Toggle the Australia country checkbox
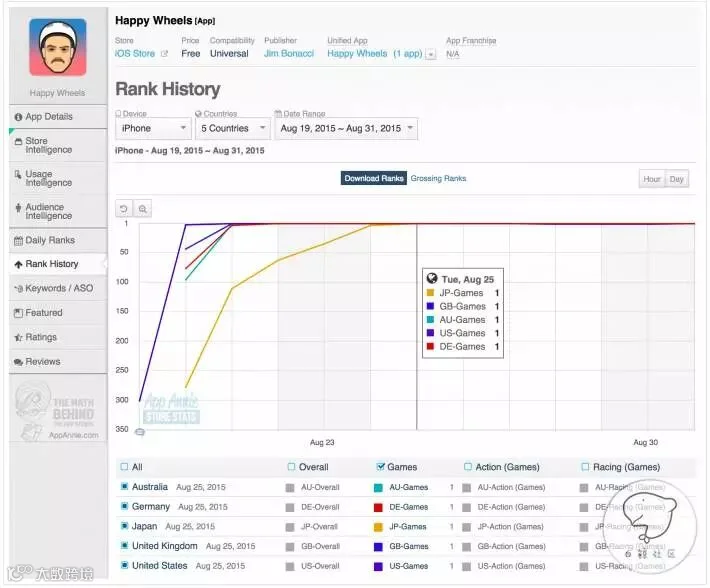The width and height of the screenshot is (710, 588). 124,487
